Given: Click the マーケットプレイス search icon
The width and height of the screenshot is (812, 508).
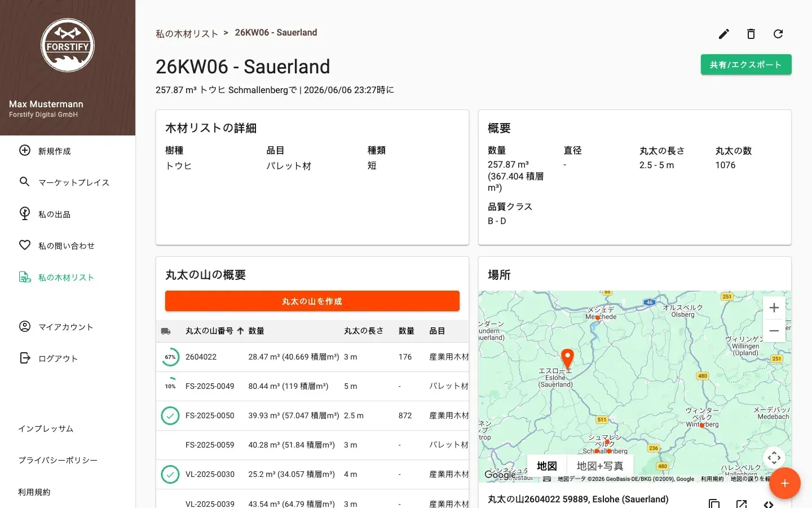Looking at the screenshot, I should tap(25, 182).
